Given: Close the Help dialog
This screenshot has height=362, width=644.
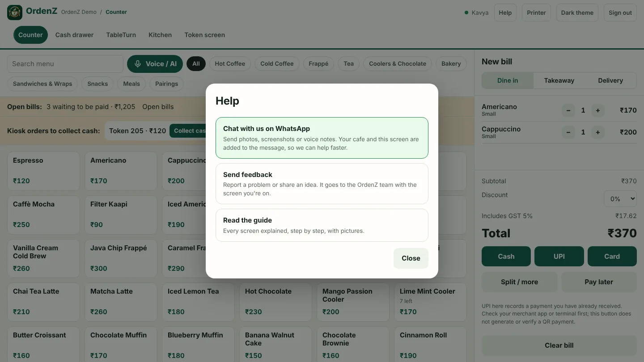Looking at the screenshot, I should coord(411,258).
